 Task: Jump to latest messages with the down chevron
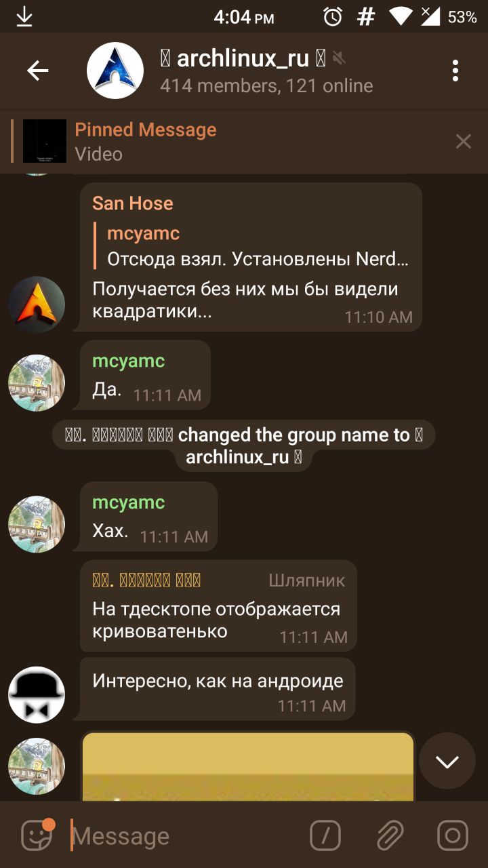(x=447, y=761)
